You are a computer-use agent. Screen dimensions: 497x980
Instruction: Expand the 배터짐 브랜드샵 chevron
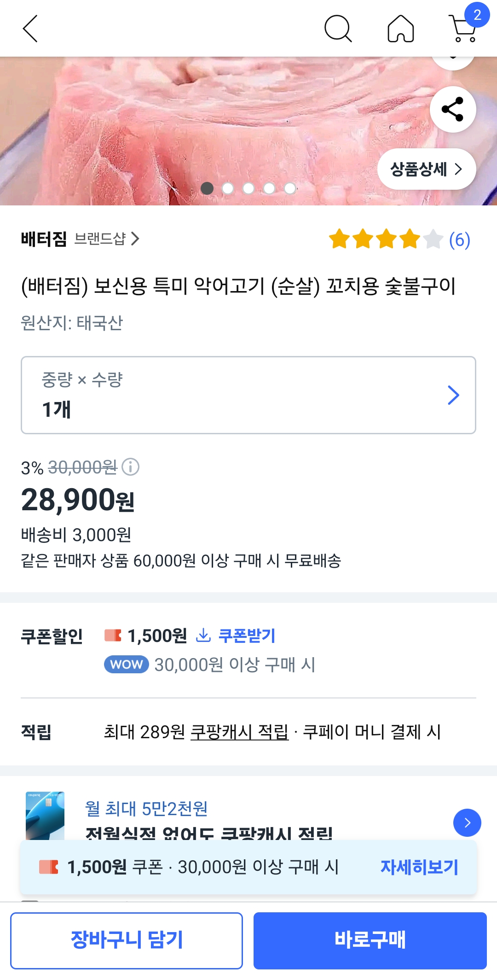[135, 239]
